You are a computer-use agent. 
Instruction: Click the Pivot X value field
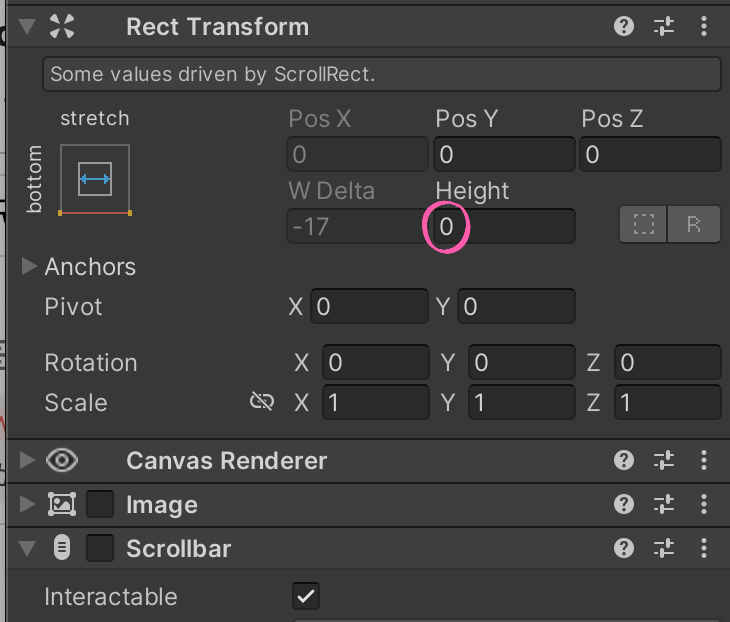point(369,306)
